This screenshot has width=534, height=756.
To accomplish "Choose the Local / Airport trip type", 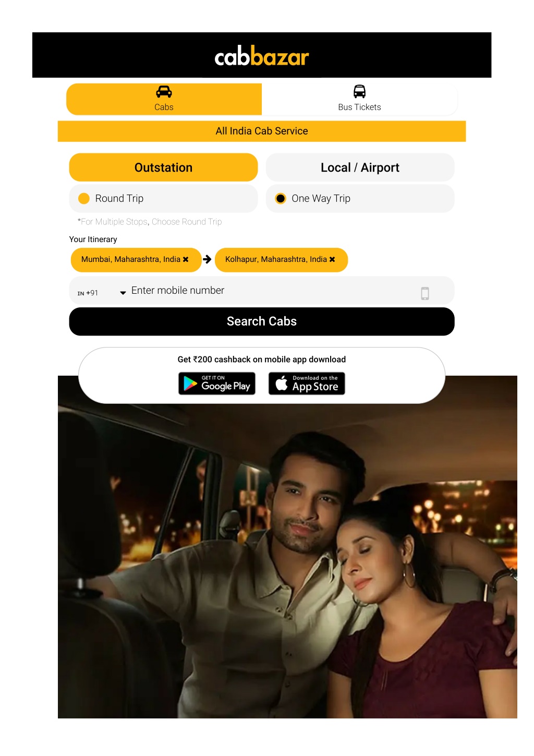I will pos(360,167).
